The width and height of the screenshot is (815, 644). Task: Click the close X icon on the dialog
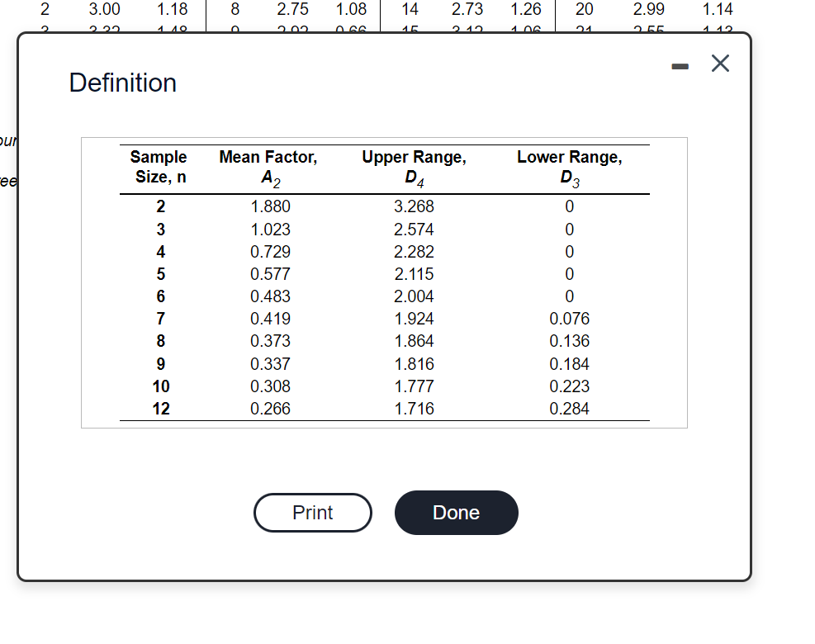(x=719, y=63)
